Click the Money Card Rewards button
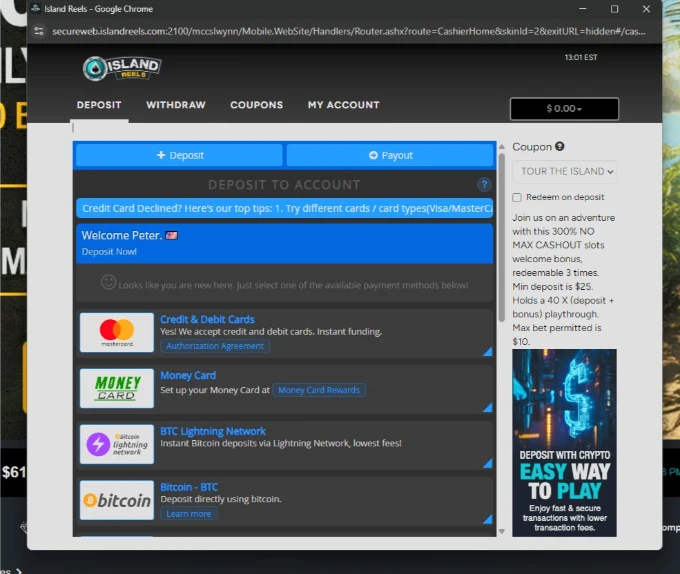 tap(320, 390)
